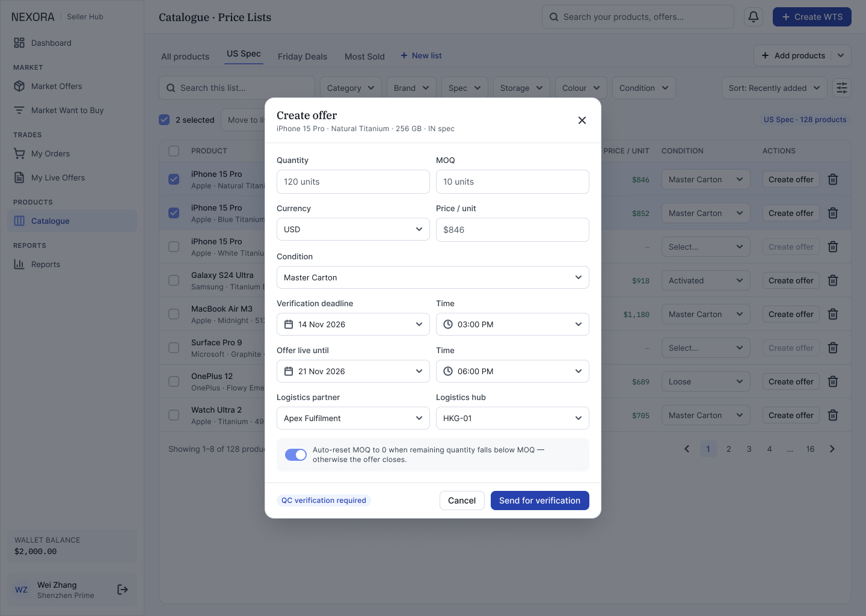
Task: Select the US Spec tab
Action: pyautogui.click(x=244, y=54)
